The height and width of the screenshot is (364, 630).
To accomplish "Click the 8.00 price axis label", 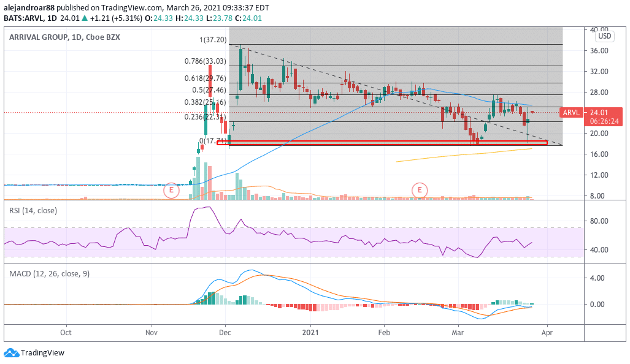I will 597,196.
